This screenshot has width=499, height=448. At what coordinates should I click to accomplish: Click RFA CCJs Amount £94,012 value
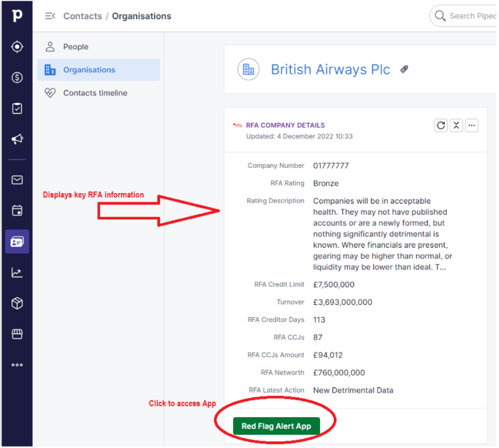tap(328, 355)
